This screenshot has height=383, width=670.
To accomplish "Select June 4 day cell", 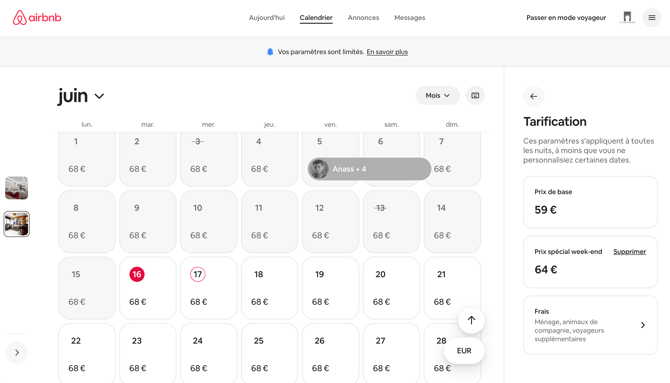I will click(270, 159).
